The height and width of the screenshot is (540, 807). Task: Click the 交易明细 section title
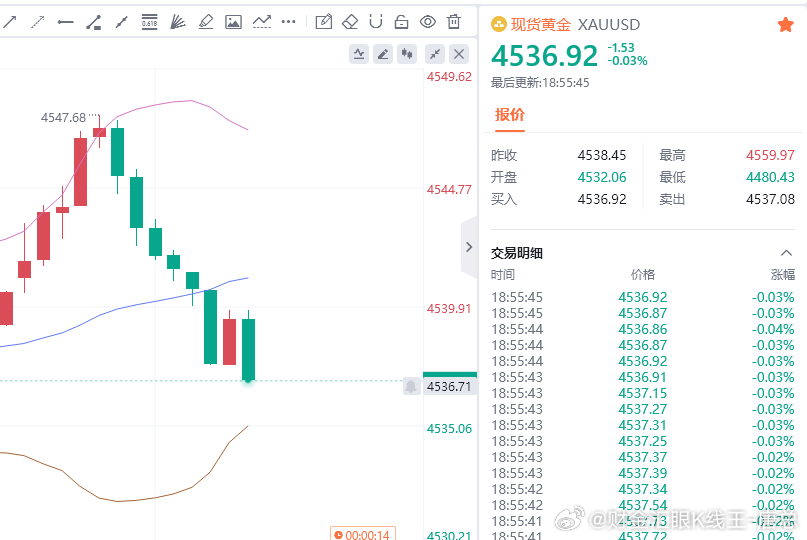click(x=517, y=253)
